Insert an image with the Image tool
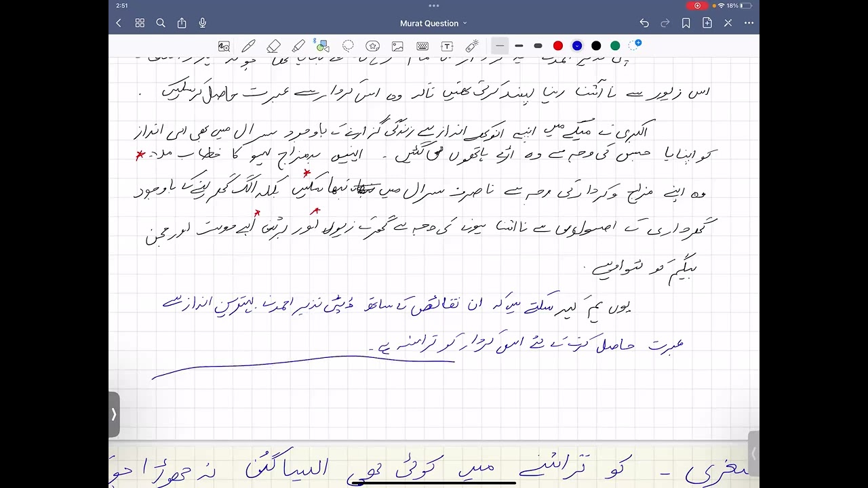This screenshot has height=488, width=868. 397,46
